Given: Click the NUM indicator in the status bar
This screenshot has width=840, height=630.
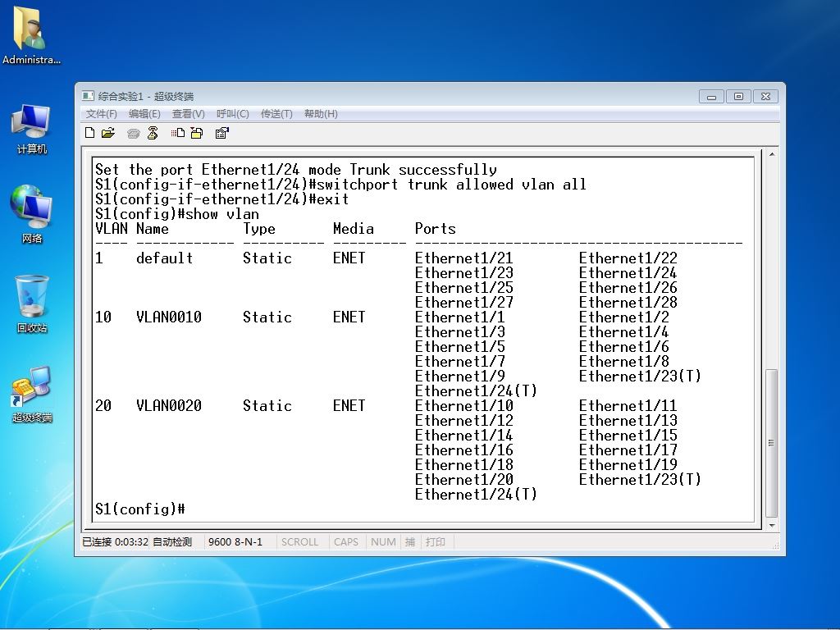Looking at the screenshot, I should pyautogui.click(x=383, y=541).
